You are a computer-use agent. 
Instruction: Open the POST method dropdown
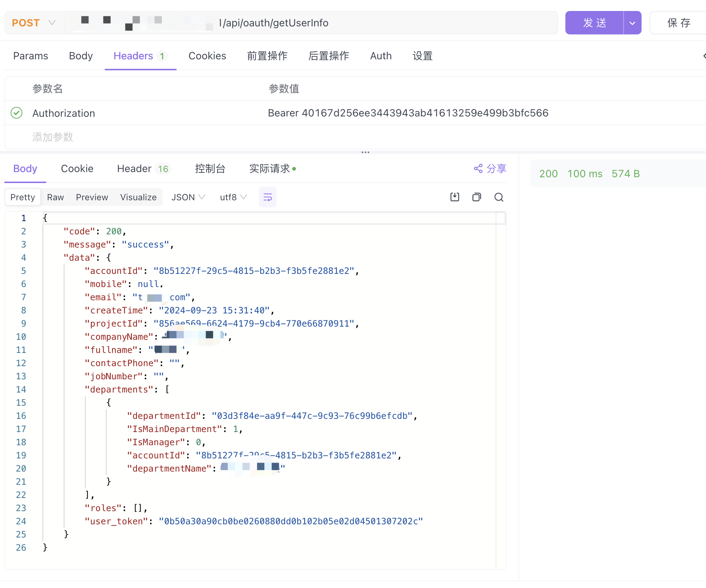tap(34, 23)
